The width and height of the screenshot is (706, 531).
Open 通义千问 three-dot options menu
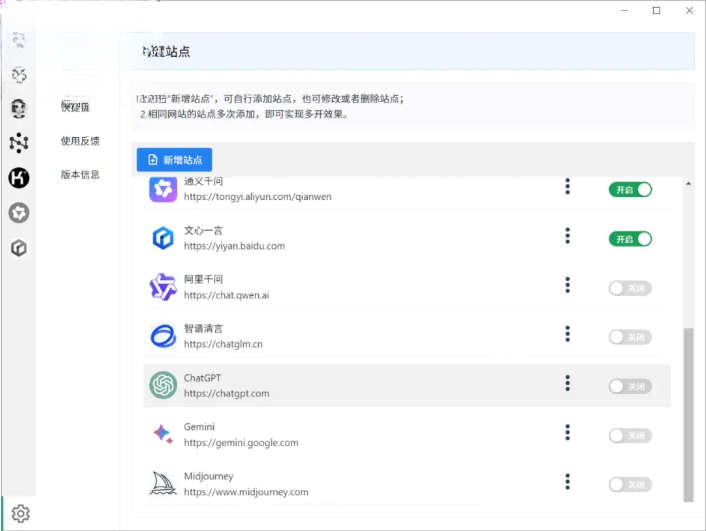[567, 186]
